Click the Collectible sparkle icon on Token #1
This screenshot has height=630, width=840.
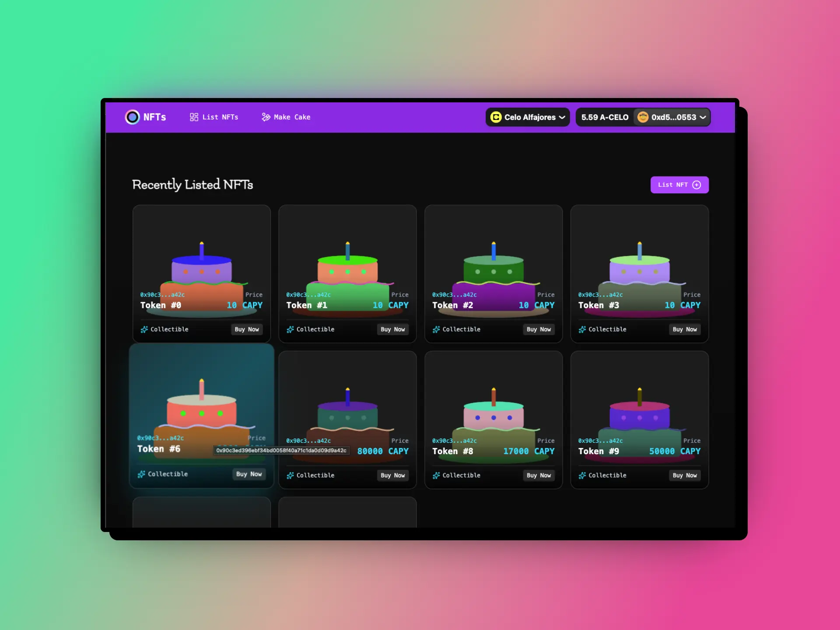tap(290, 329)
